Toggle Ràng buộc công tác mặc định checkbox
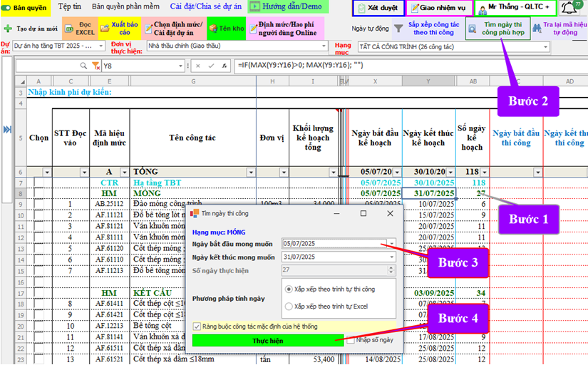 197,326
